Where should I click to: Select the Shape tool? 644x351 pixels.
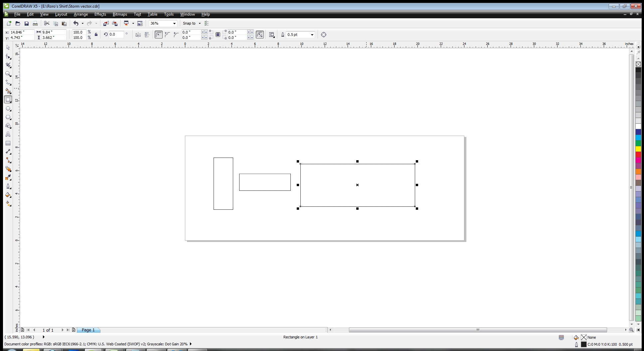(8, 57)
